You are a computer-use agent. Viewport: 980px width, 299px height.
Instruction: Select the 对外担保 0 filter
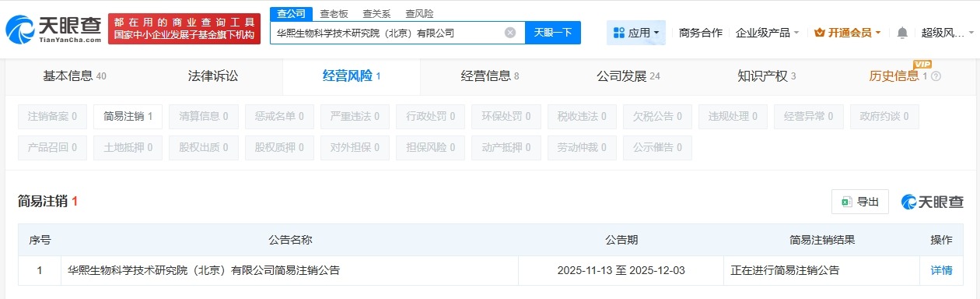pos(355,147)
